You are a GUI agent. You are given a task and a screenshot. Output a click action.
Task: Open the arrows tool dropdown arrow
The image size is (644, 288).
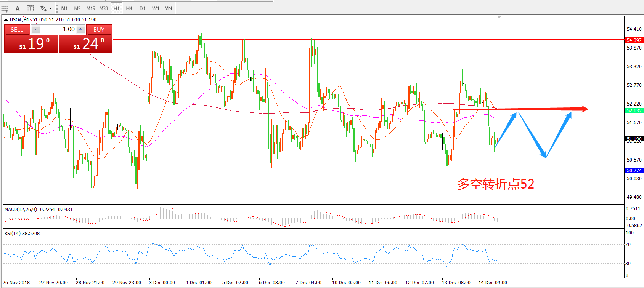(50, 8)
